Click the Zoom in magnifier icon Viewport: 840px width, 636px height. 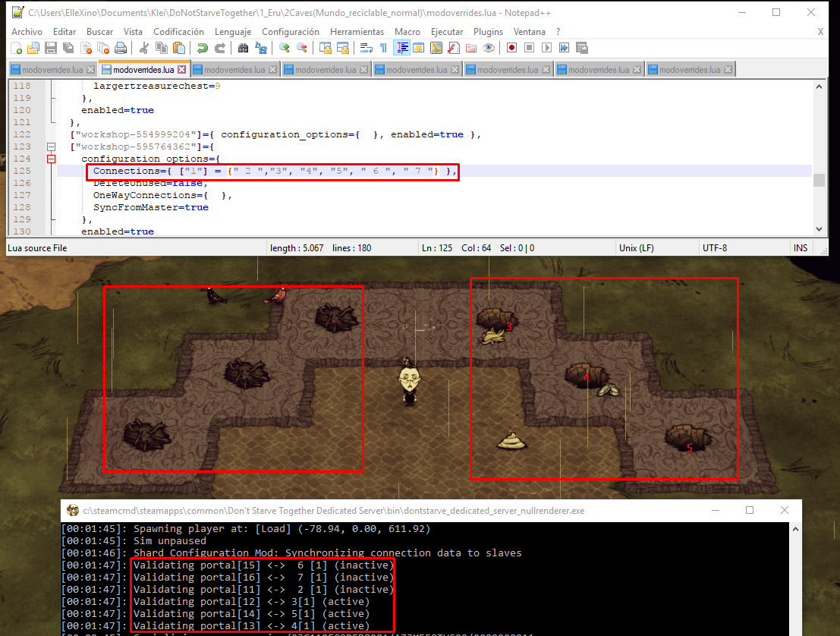coord(285,48)
